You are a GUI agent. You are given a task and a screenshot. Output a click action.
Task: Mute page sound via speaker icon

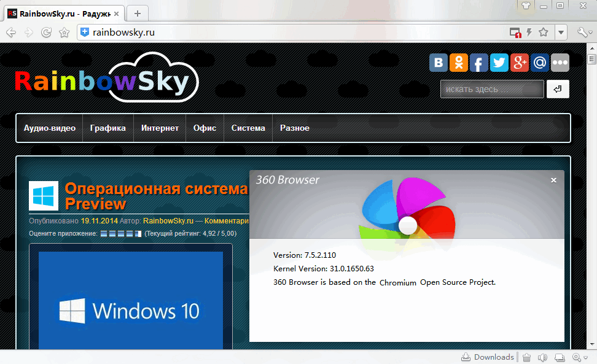pyautogui.click(x=542, y=357)
